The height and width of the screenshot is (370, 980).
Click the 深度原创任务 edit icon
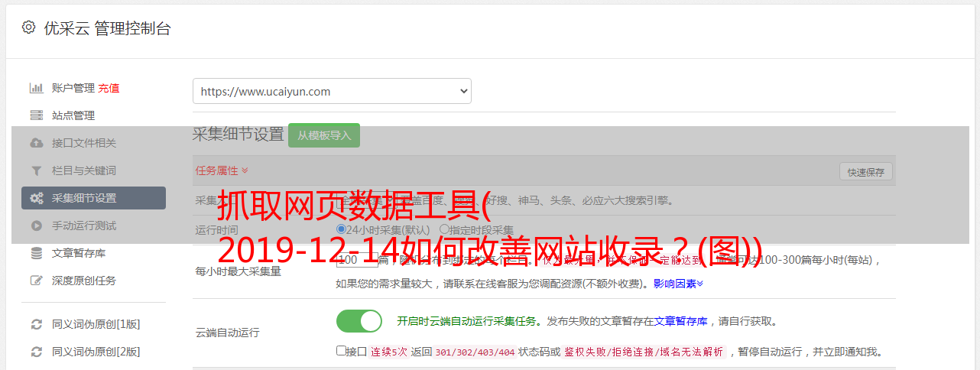coord(36,281)
